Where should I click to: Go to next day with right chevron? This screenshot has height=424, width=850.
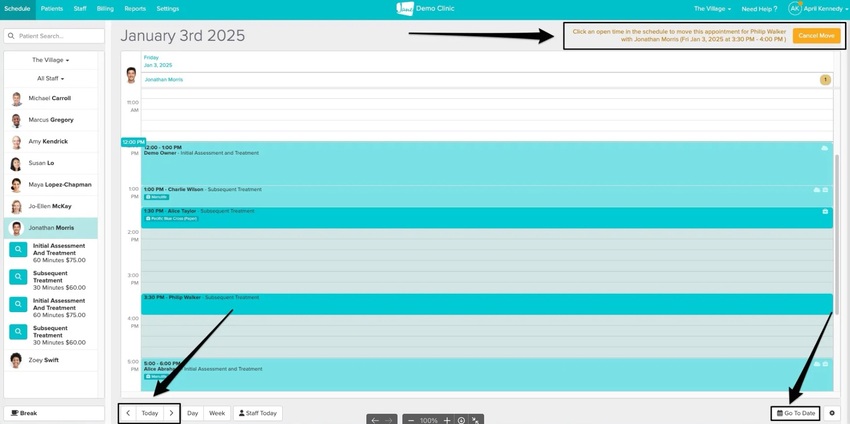point(171,413)
